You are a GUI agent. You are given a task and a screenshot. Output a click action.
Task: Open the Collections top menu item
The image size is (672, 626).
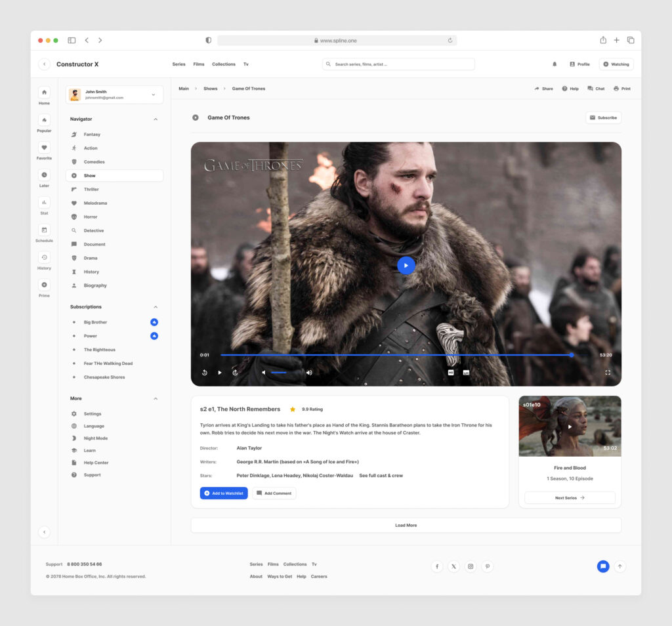coord(224,64)
